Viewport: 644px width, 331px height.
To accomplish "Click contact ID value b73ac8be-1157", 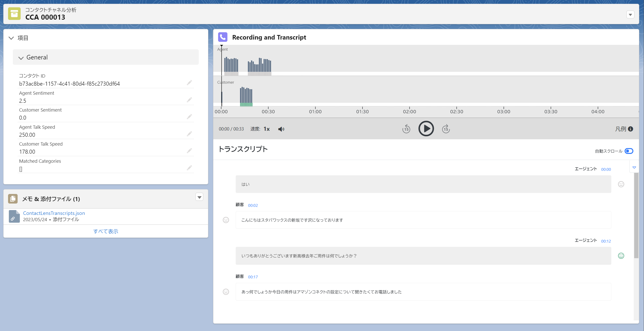I will click(x=69, y=84).
